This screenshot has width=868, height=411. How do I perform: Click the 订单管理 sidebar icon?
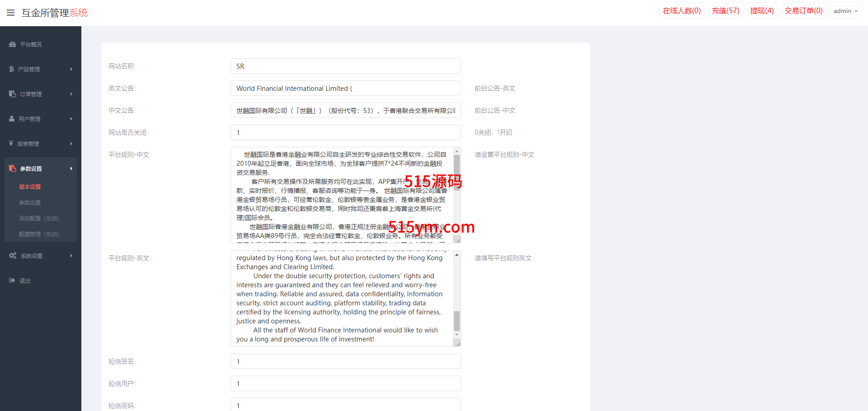(x=13, y=94)
